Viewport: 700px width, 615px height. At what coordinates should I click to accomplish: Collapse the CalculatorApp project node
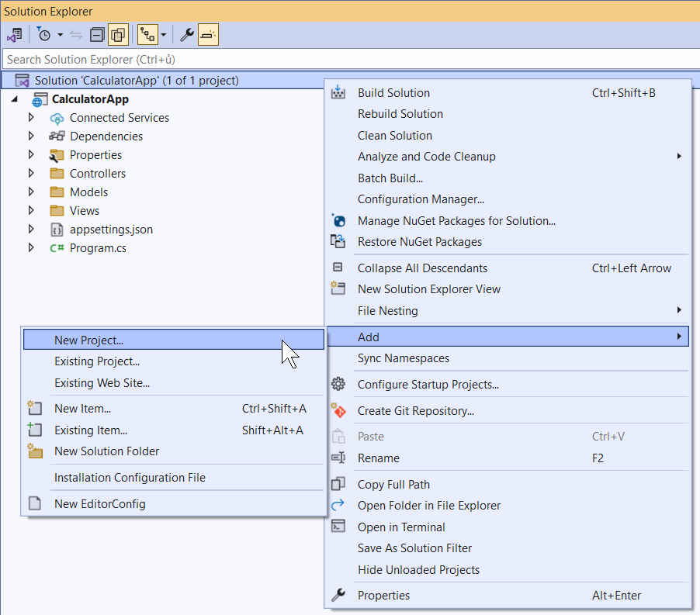pyautogui.click(x=15, y=99)
